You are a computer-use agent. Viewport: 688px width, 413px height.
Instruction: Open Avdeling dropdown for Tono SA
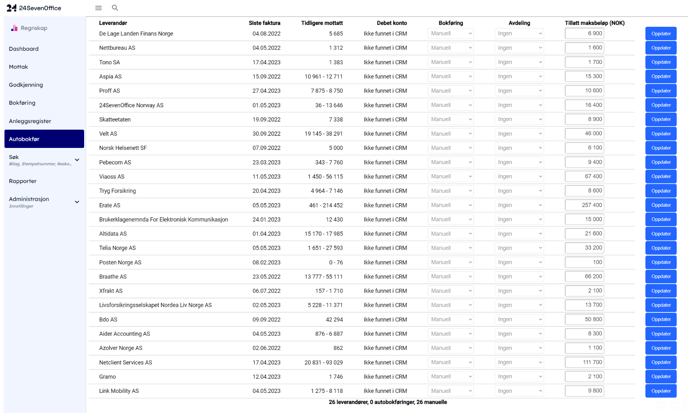[520, 62]
